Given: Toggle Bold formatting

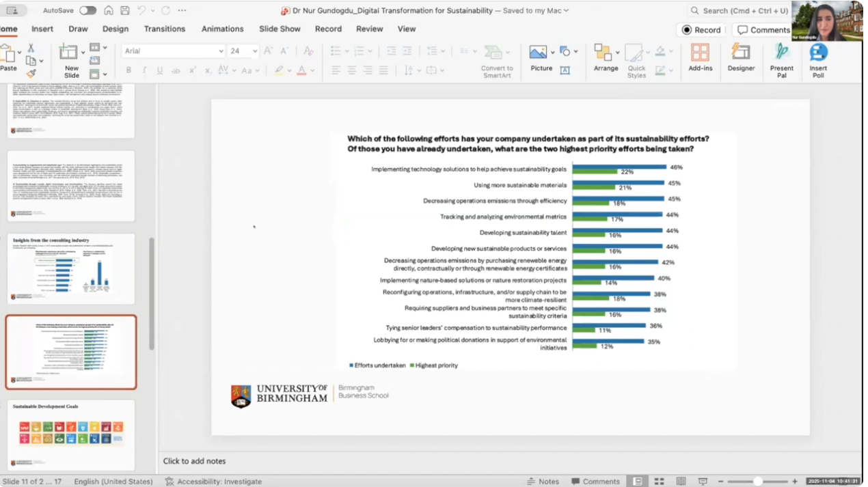Looking at the screenshot, I should click(x=128, y=70).
